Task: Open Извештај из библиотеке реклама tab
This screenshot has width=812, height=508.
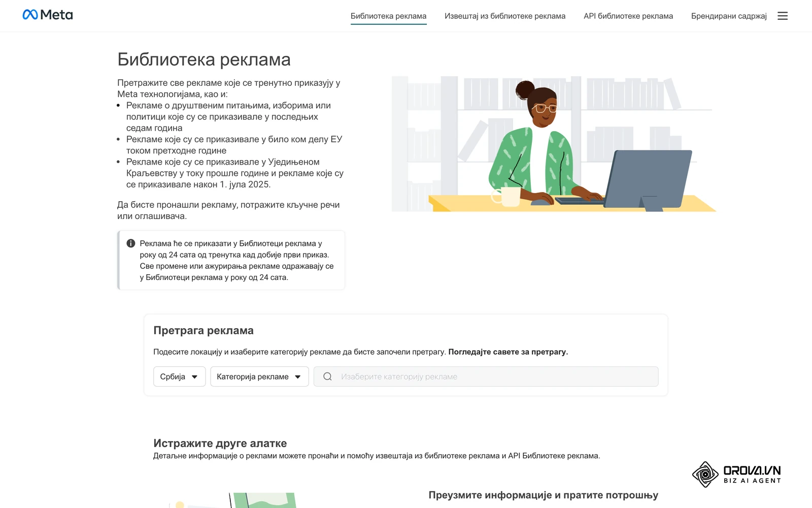Action: 505,16
